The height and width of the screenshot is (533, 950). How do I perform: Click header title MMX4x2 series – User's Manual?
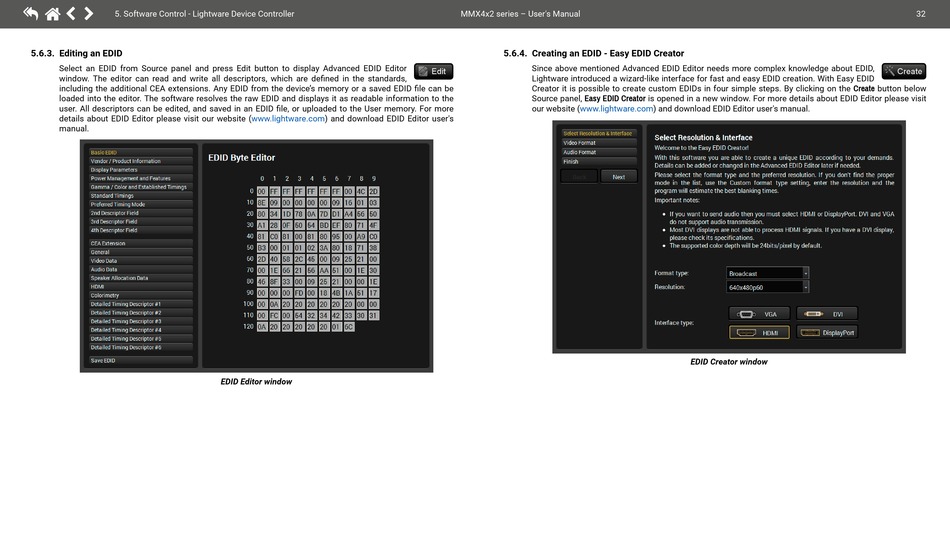click(520, 14)
